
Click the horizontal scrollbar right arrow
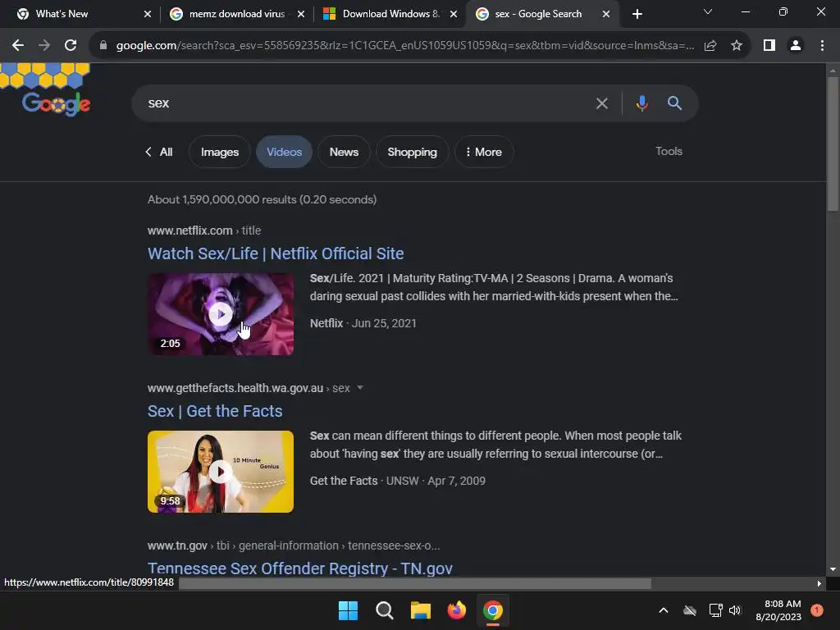[819, 583]
